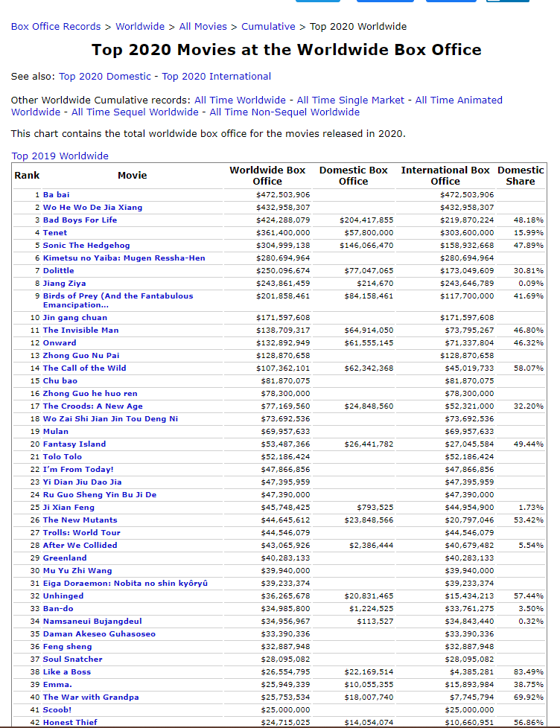
Task: Open All Time Worldwide records
Action: click(x=240, y=100)
